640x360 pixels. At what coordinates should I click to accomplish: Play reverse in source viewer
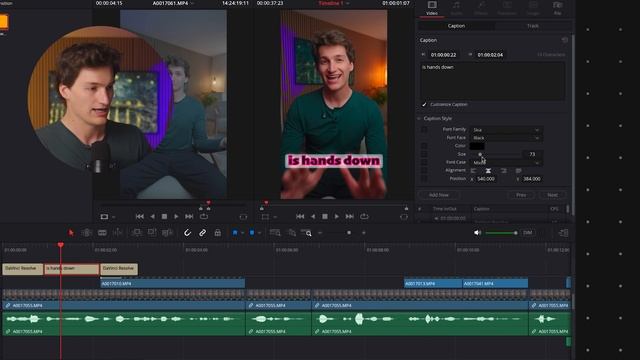click(x=152, y=216)
